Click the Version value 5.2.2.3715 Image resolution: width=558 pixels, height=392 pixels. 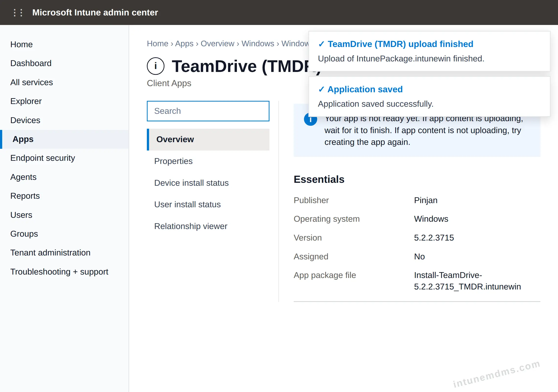[434, 238]
